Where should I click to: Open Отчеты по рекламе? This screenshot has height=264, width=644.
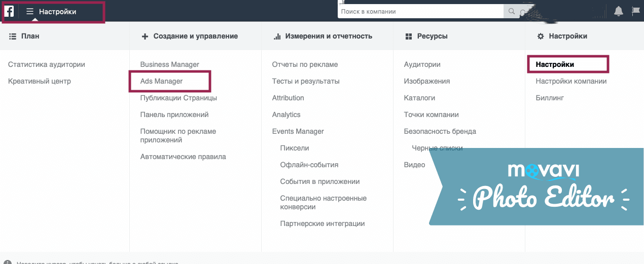[305, 64]
